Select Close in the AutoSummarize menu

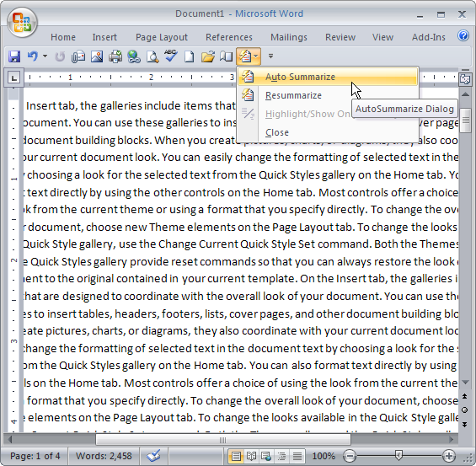(x=328, y=132)
